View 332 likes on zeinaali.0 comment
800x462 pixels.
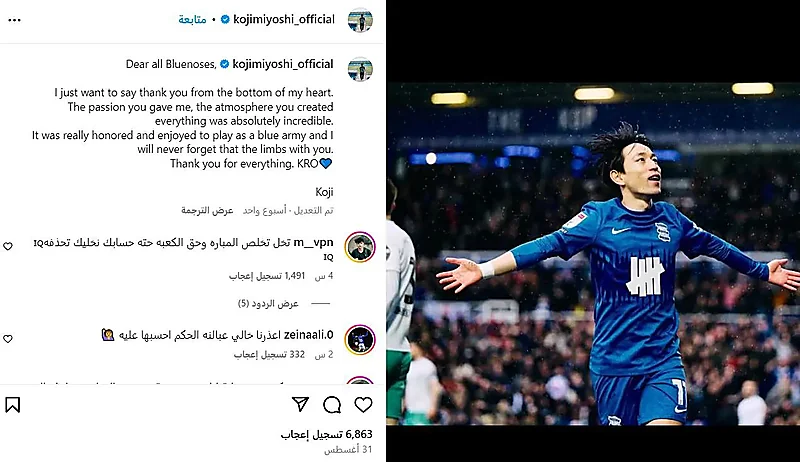(269, 354)
